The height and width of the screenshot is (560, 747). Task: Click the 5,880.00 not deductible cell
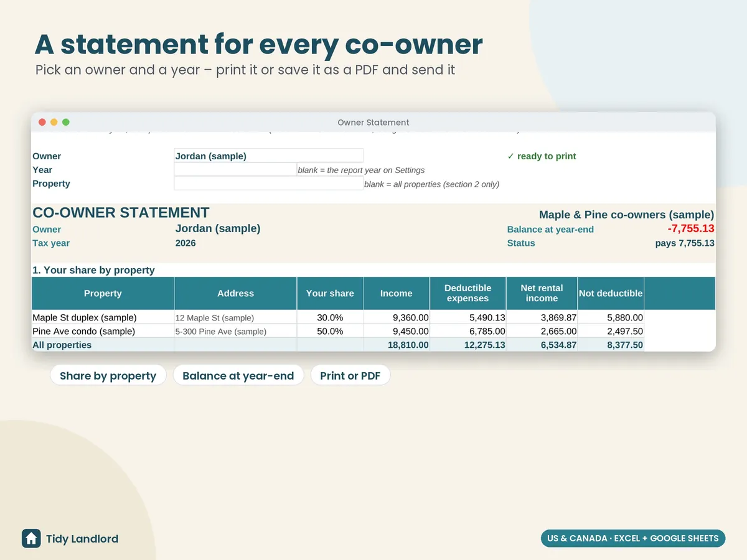click(x=611, y=317)
